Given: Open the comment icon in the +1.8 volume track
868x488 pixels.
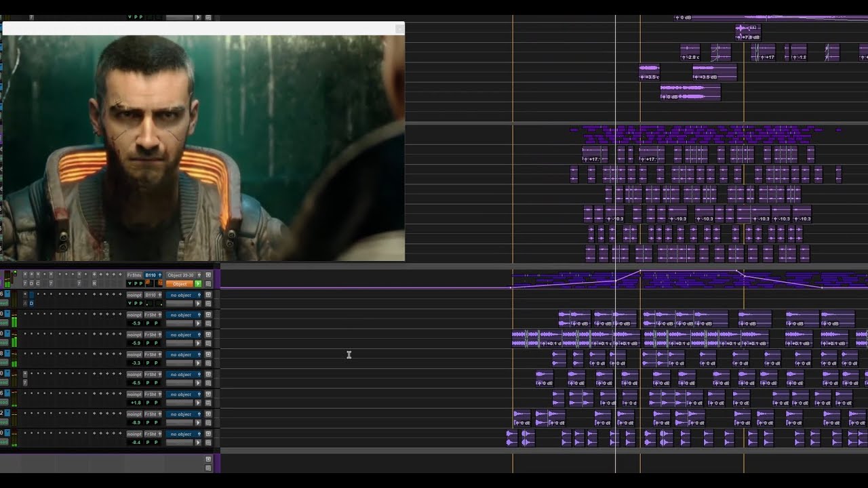Looking at the screenshot, I should click(x=208, y=403).
